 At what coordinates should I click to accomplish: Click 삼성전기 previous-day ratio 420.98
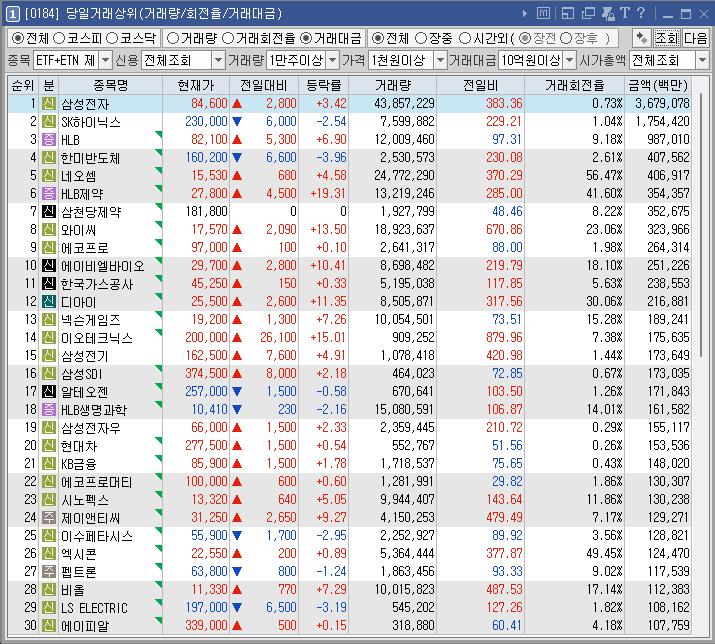click(504, 355)
